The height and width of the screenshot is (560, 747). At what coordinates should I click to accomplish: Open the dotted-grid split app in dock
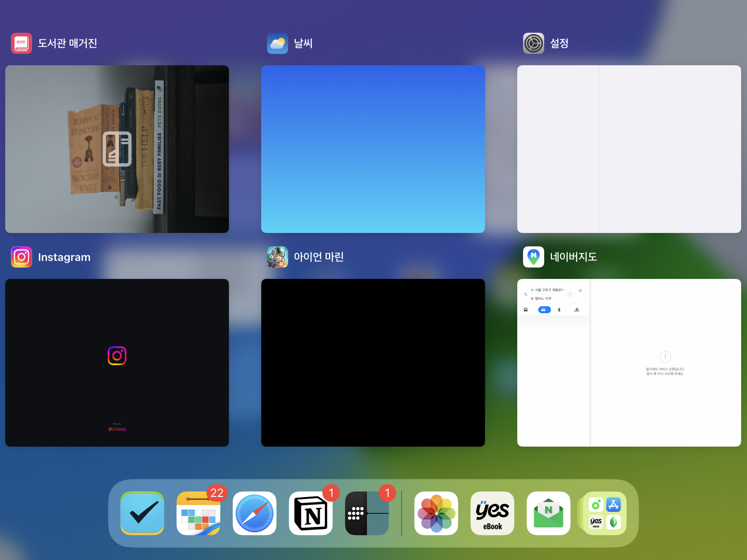coord(367,513)
